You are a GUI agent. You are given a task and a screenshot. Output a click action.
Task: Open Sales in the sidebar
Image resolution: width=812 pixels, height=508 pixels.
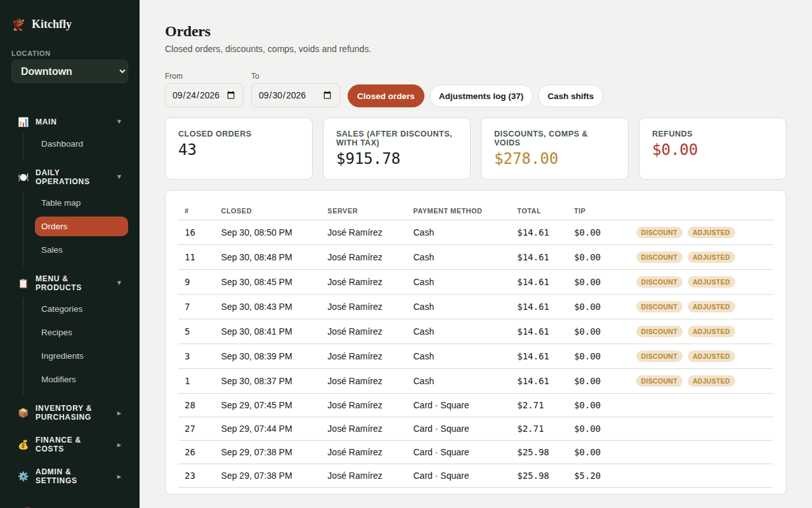(81, 250)
